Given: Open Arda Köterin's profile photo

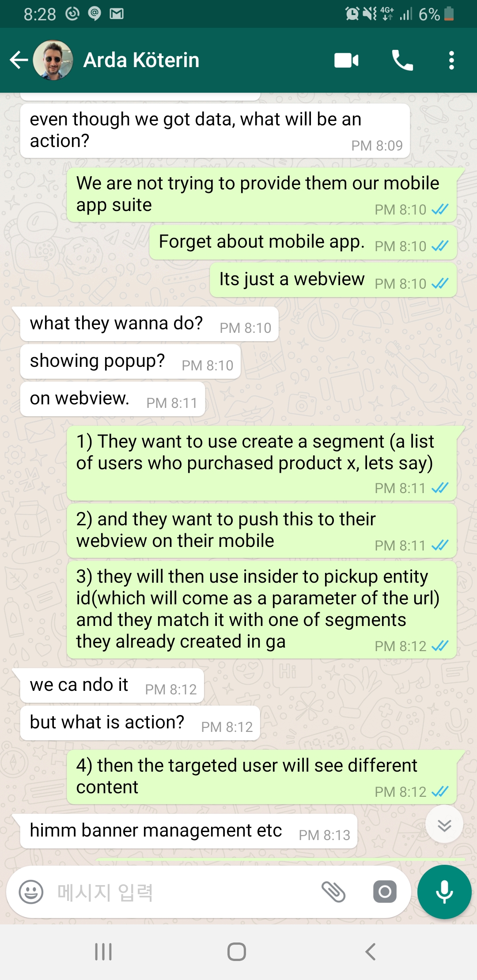Looking at the screenshot, I should pyautogui.click(x=53, y=60).
